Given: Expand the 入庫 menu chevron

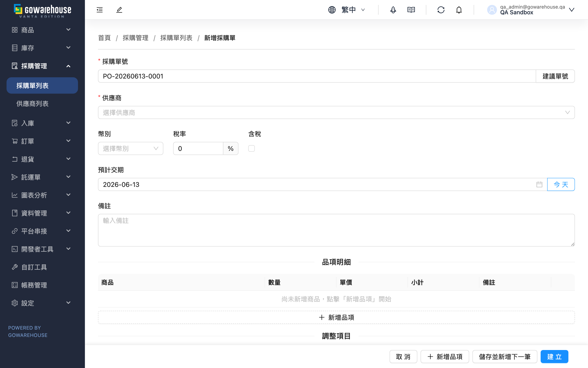Looking at the screenshot, I should [x=69, y=123].
